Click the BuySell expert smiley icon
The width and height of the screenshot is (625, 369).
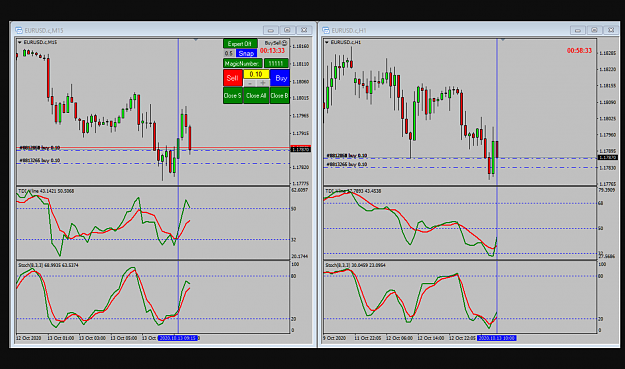(x=284, y=43)
